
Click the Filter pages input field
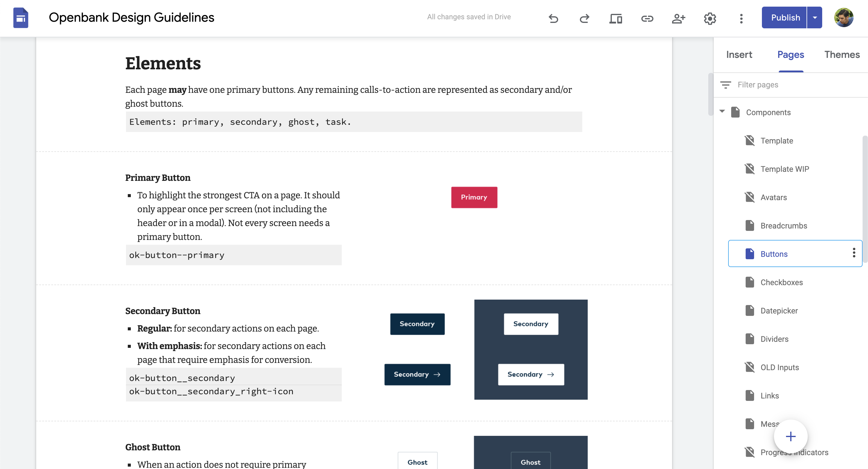click(x=799, y=85)
